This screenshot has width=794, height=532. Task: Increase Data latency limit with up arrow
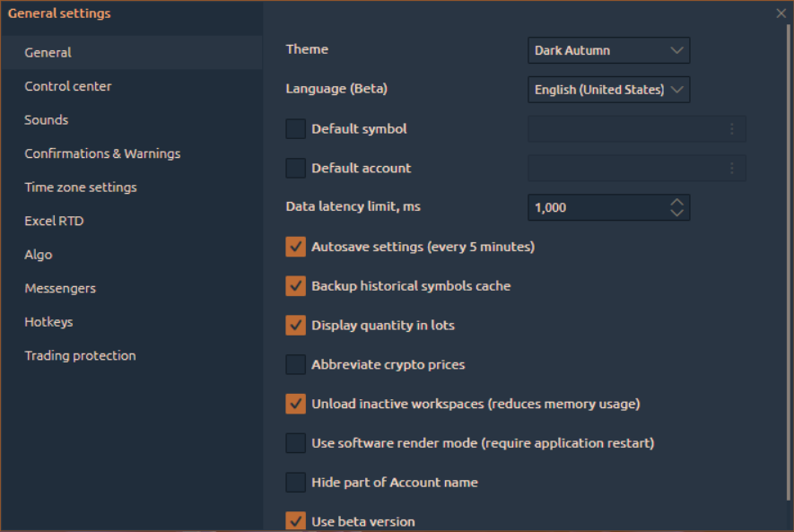click(677, 202)
